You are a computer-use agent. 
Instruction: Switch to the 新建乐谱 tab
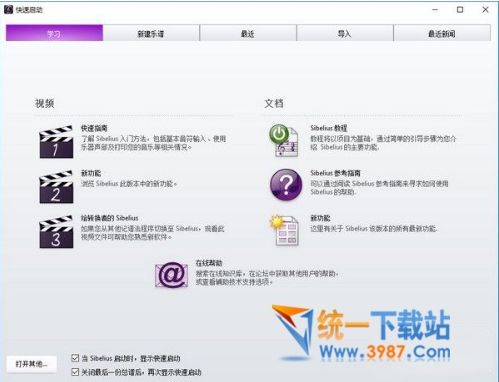pos(151,33)
